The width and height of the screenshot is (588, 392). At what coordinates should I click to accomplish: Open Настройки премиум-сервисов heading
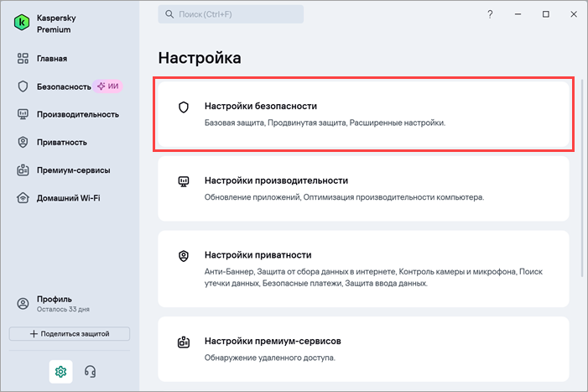pos(273,341)
